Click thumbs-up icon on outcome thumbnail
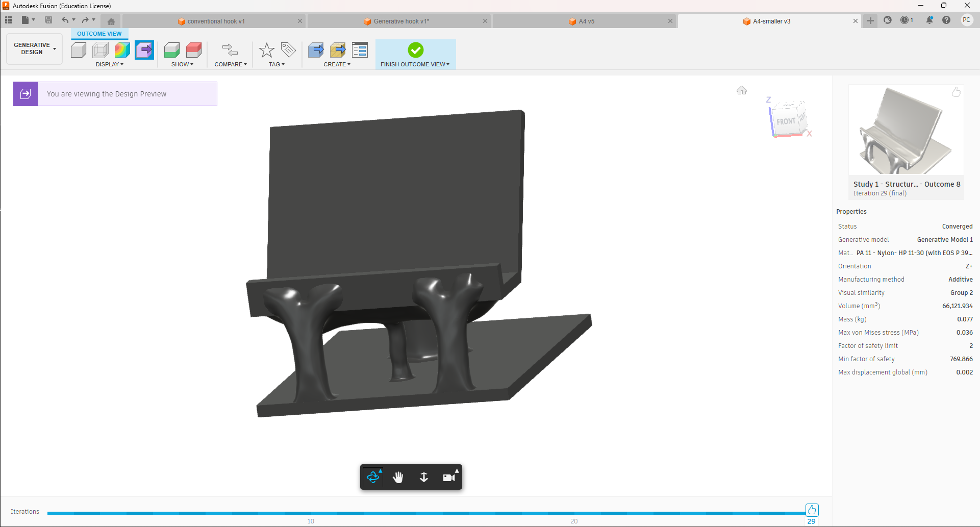Viewport: 980px width, 527px height. [x=956, y=92]
